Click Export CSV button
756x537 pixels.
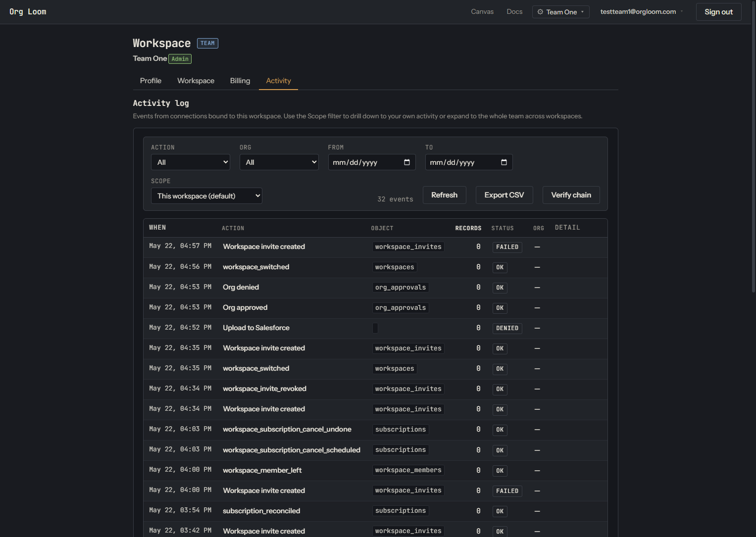coord(504,195)
